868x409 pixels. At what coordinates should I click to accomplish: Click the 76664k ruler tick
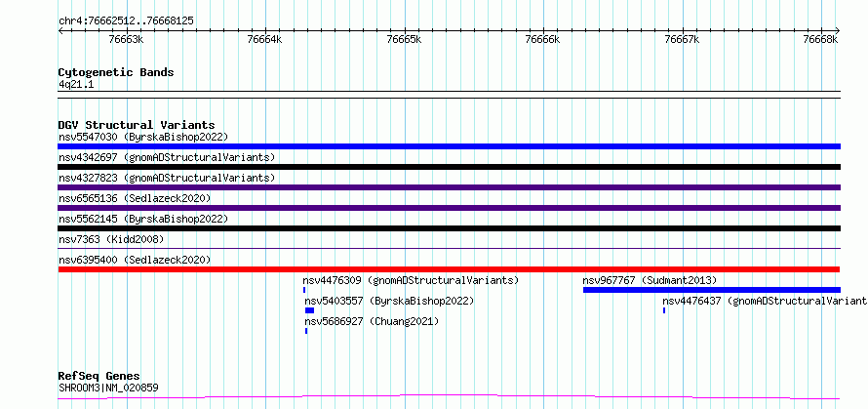(x=265, y=39)
